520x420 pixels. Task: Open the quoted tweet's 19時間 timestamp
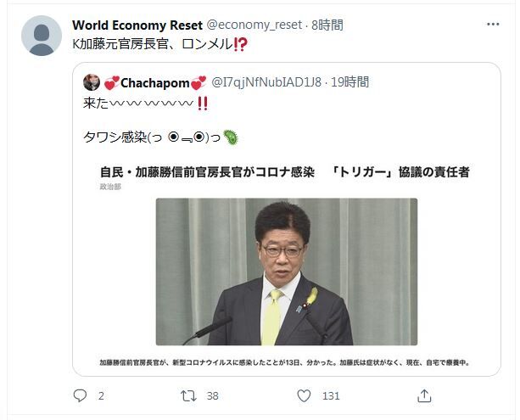pyautogui.click(x=349, y=82)
